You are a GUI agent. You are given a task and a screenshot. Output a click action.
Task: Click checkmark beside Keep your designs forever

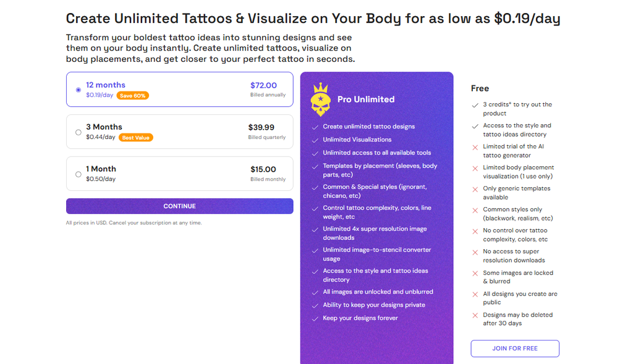(x=315, y=318)
